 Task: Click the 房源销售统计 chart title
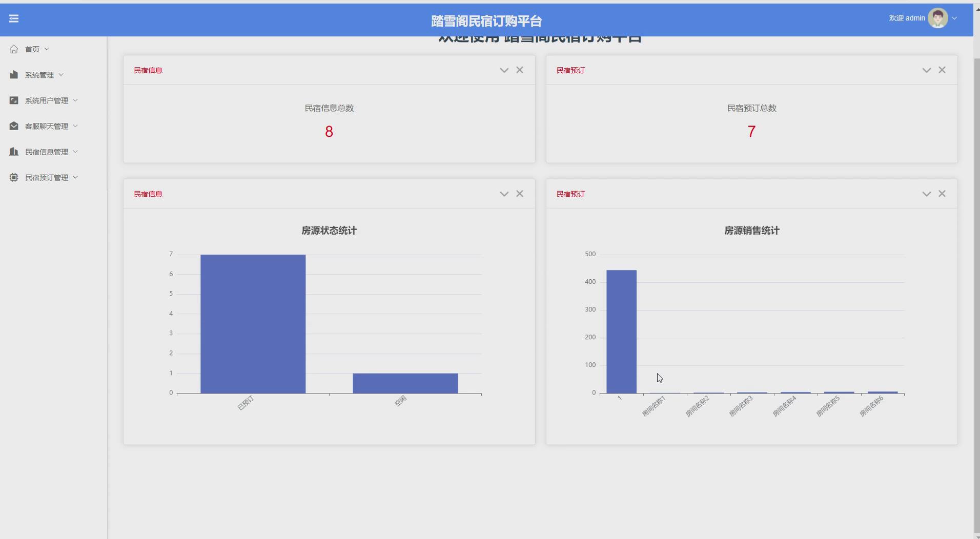(x=751, y=231)
